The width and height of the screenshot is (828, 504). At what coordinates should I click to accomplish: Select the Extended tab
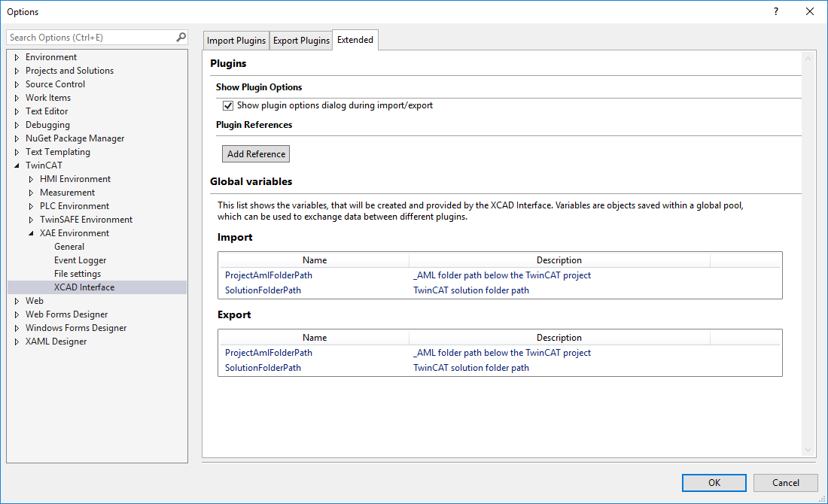(x=355, y=40)
